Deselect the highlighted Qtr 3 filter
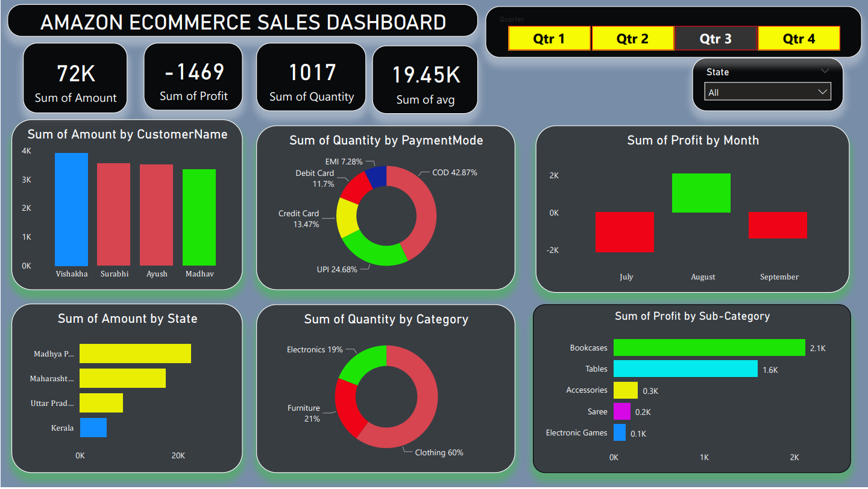The image size is (868, 489). 715,38
